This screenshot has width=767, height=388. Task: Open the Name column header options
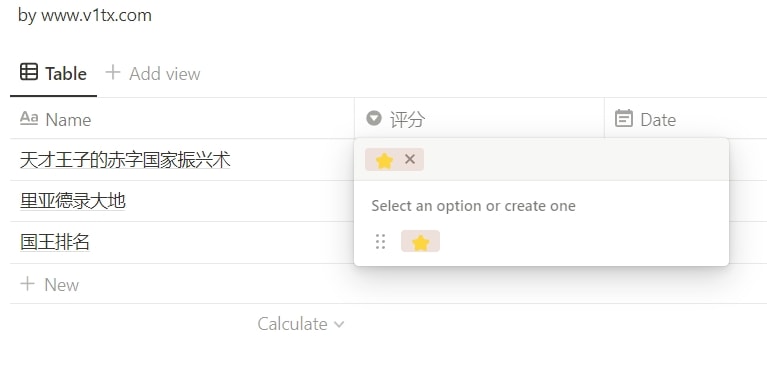tap(182, 118)
